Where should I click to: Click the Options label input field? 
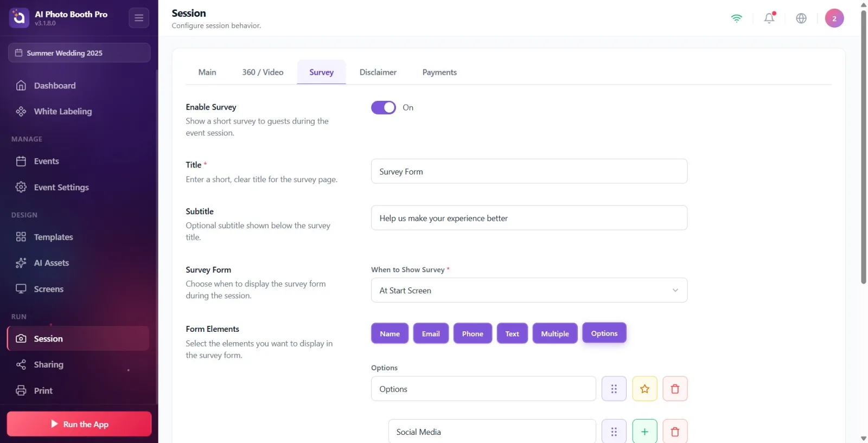[x=483, y=389]
